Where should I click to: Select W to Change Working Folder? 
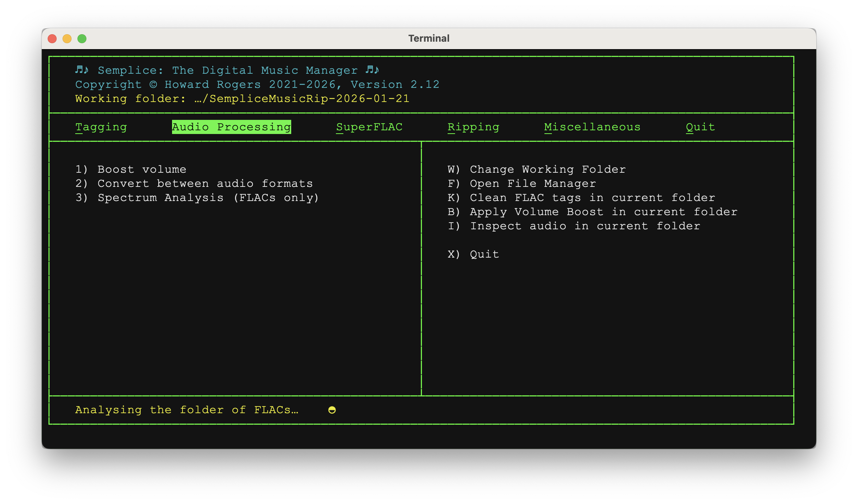pyautogui.click(x=537, y=169)
